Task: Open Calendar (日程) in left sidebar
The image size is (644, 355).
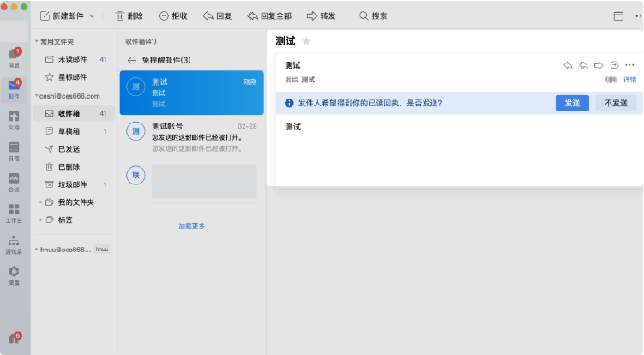Action: pyautogui.click(x=14, y=150)
